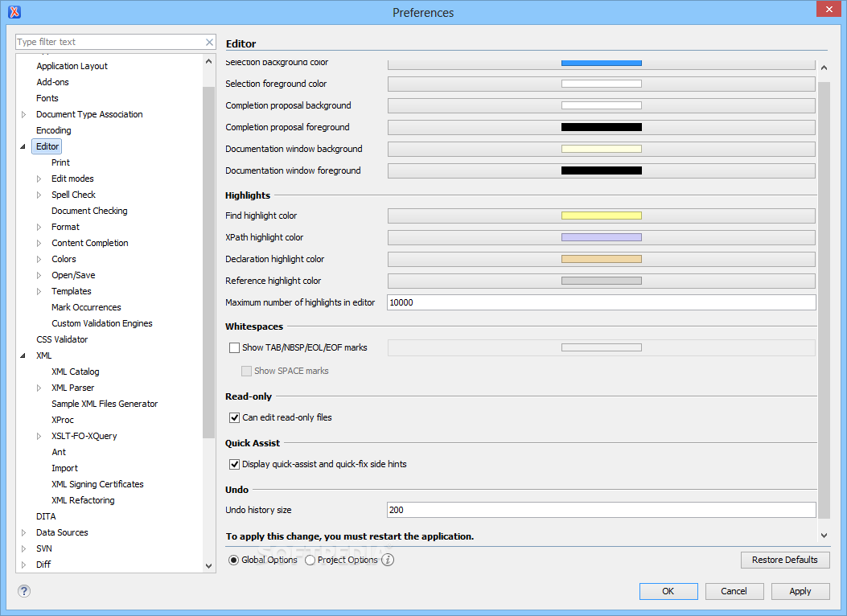Expand Edit modes tree node
Image resolution: width=847 pixels, height=616 pixels.
pos(39,179)
